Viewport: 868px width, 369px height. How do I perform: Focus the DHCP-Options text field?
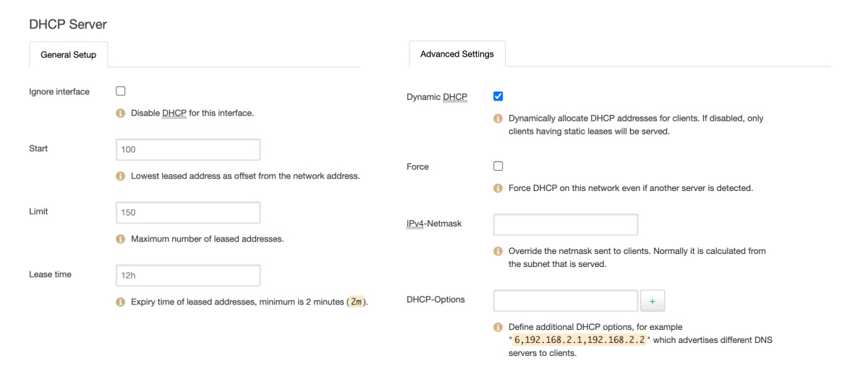566,300
